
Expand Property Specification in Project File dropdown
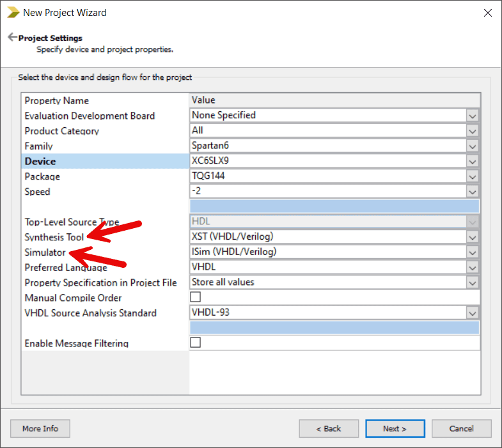click(473, 282)
